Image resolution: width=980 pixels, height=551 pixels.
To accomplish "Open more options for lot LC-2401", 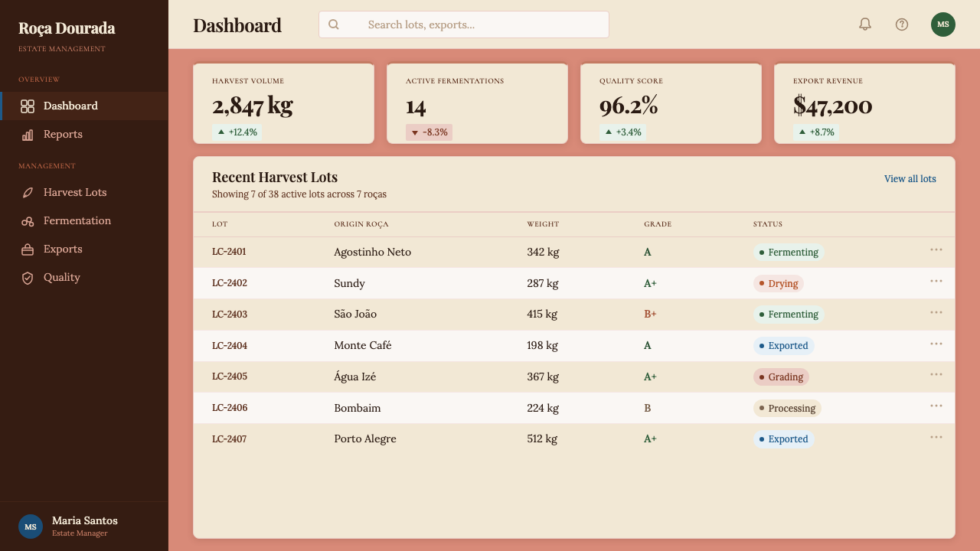I will pos(936,249).
